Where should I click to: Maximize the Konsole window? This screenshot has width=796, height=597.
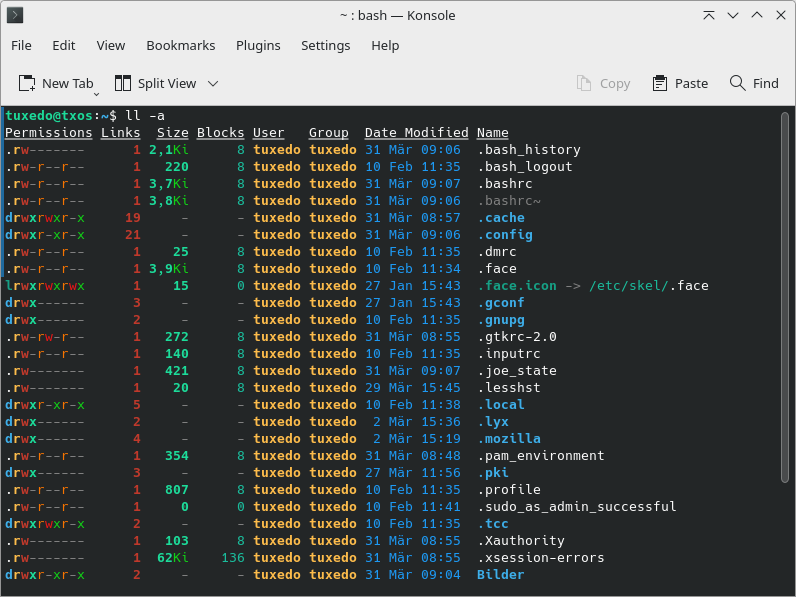pos(757,15)
